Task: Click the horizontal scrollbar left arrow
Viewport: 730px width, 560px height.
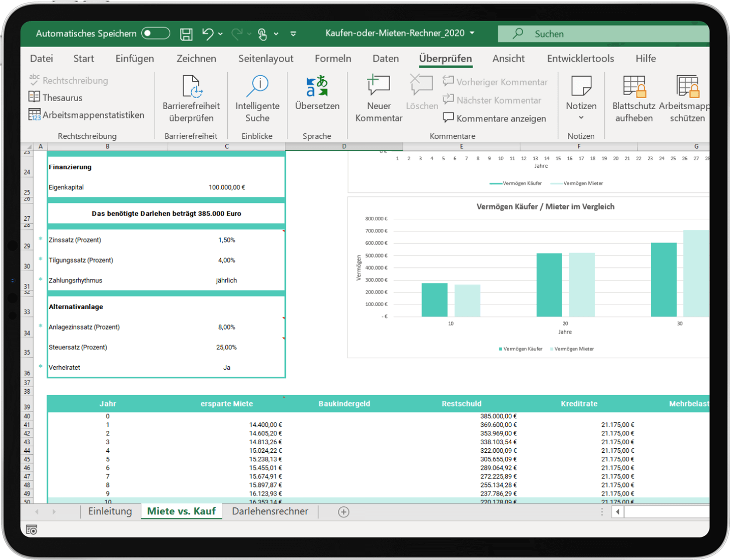Action: (x=618, y=512)
